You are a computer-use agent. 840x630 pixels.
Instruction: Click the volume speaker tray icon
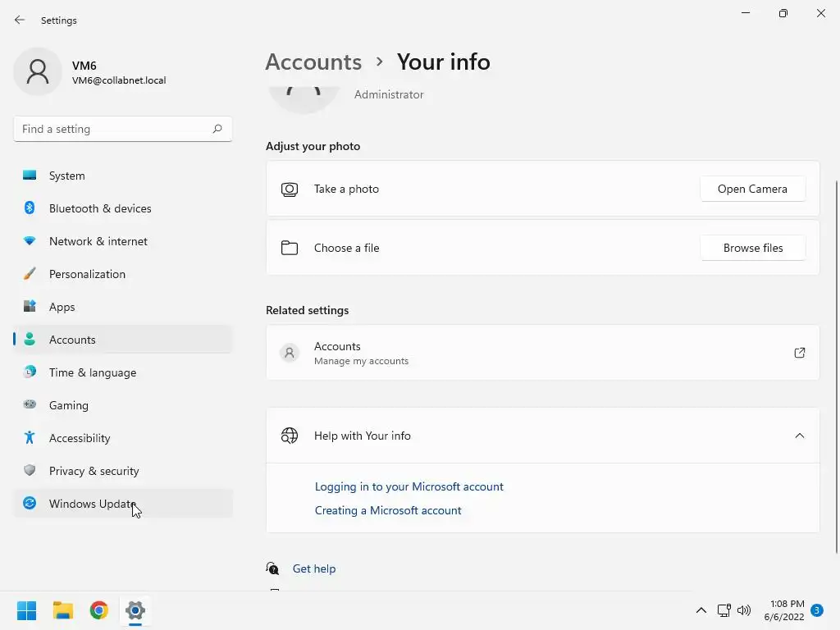tap(744, 610)
